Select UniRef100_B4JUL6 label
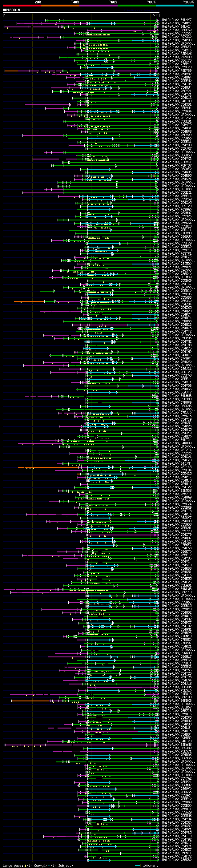The height and width of the screenshot is (868, 197). tap(177, 355)
